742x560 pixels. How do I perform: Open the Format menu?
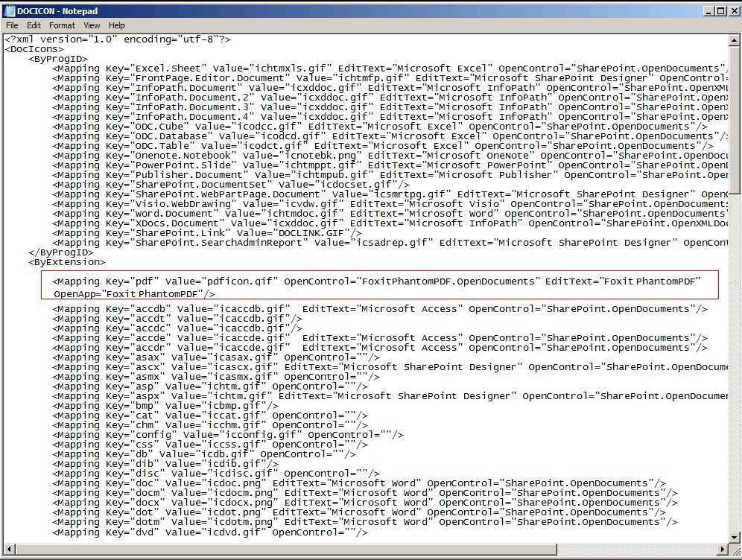pyautogui.click(x=62, y=25)
